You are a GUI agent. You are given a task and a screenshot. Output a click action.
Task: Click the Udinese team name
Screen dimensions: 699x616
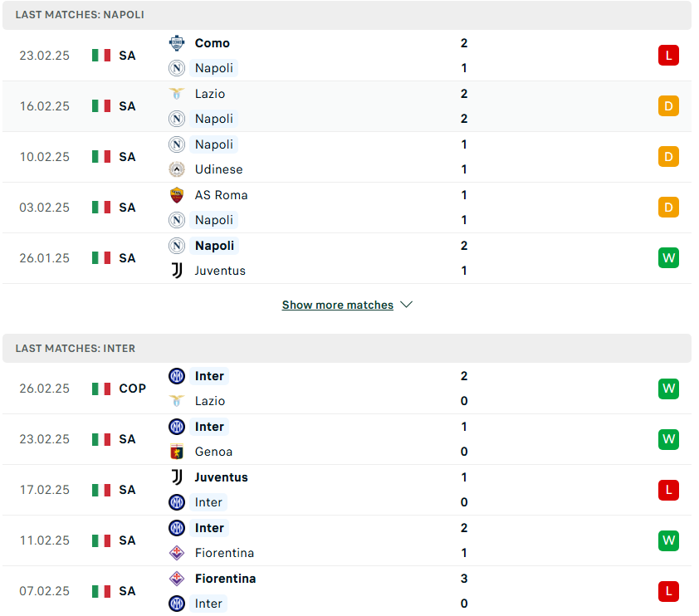click(x=218, y=169)
